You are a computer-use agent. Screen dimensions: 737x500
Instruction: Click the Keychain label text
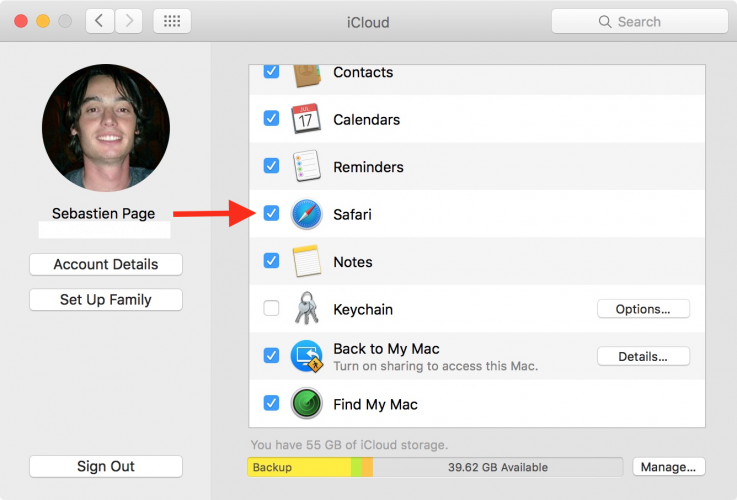(x=363, y=310)
